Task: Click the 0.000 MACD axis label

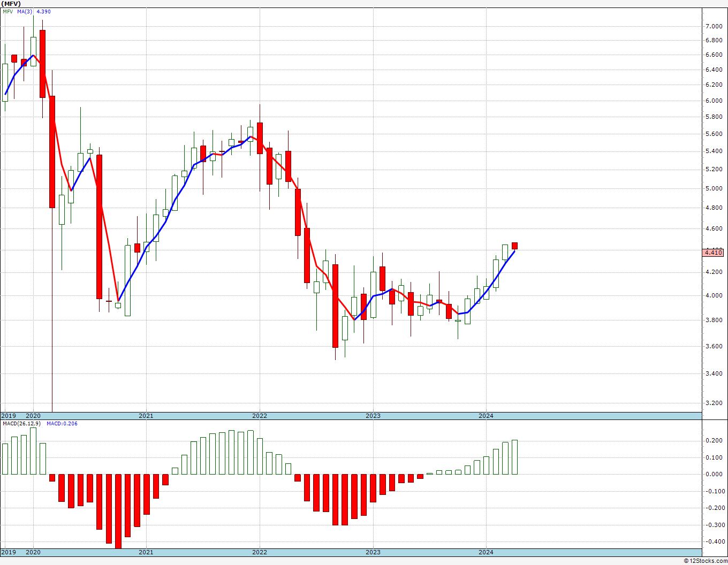Action: click(x=713, y=474)
